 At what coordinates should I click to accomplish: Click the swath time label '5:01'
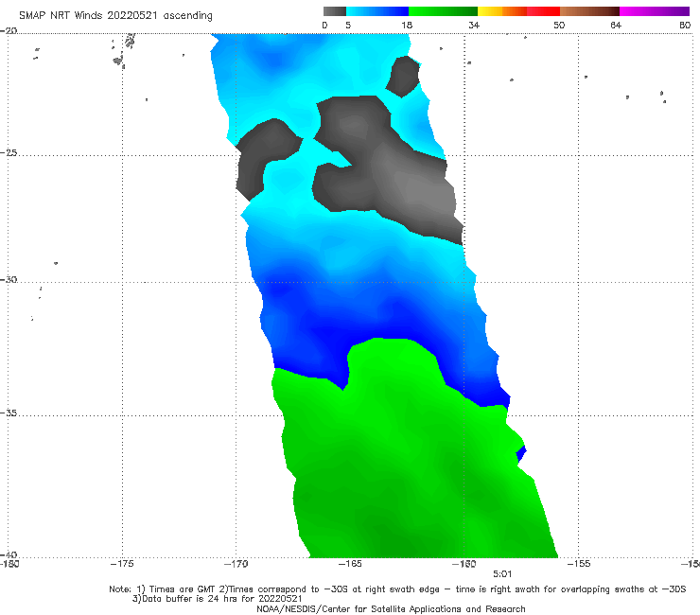[x=502, y=574]
